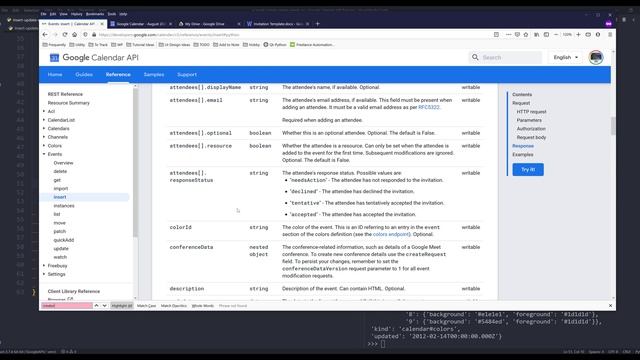Open Events Overview in sidebar
This screenshot has width=640, height=360.
click(63, 163)
